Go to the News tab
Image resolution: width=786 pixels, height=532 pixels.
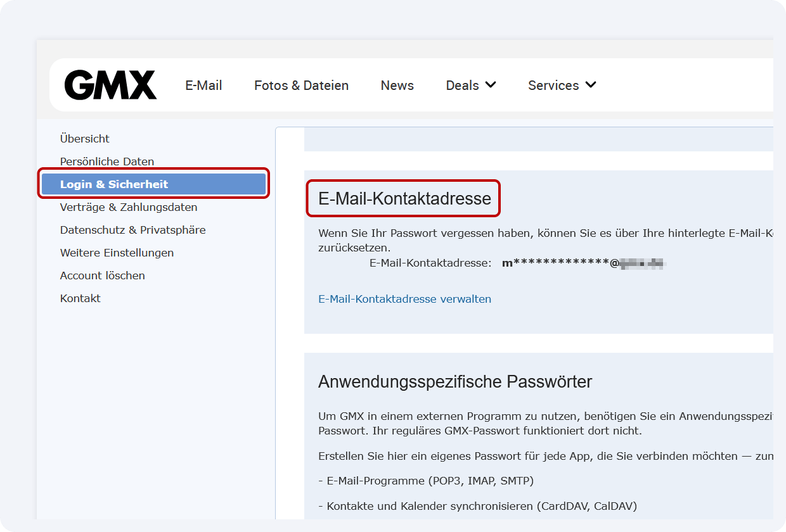click(397, 85)
